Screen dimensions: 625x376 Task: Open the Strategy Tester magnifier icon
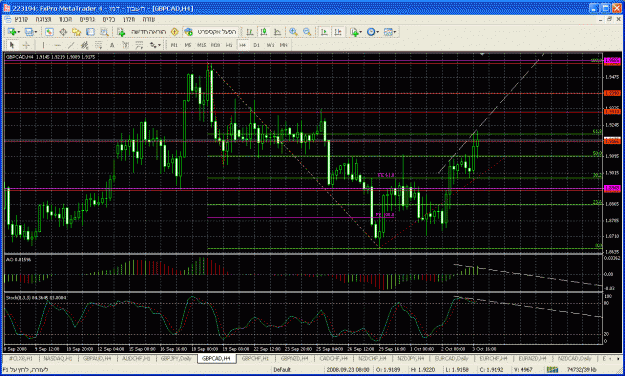(104, 32)
